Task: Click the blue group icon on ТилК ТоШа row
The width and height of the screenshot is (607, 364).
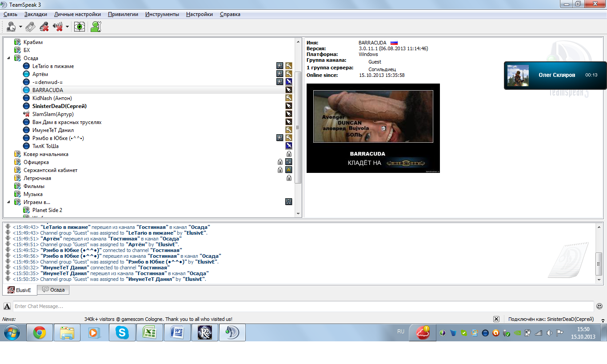Action: point(289,146)
